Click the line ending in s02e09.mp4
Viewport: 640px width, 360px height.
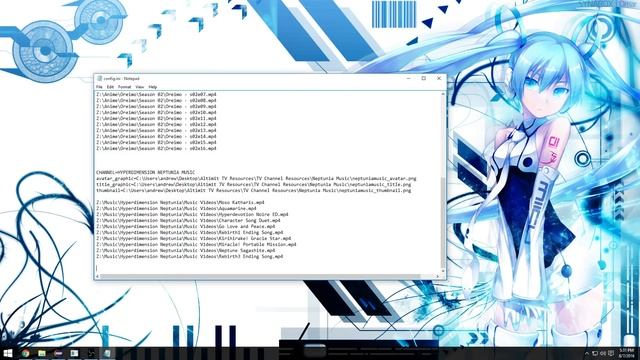click(x=156, y=107)
